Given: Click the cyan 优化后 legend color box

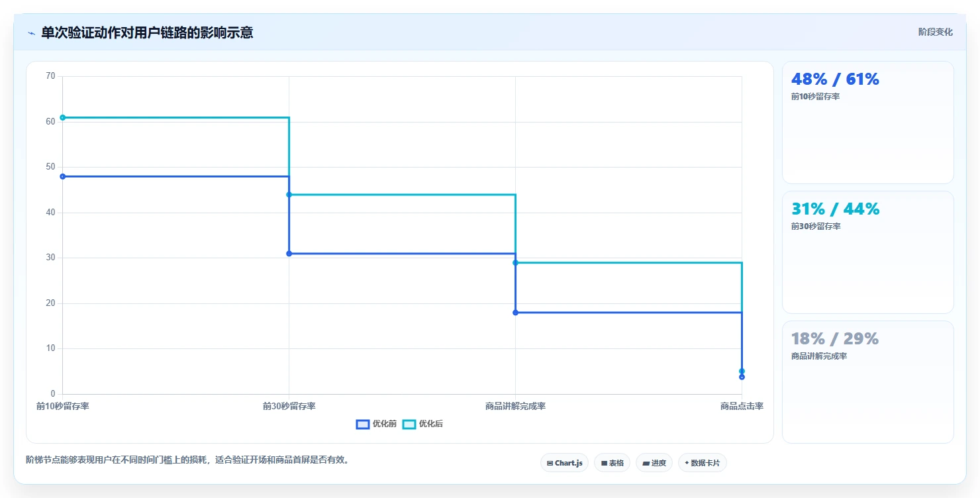Looking at the screenshot, I should tap(409, 424).
